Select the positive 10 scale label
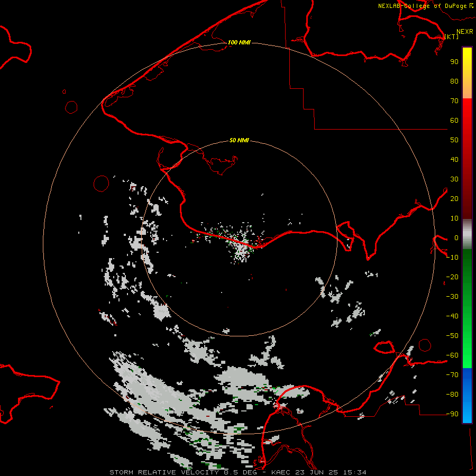Screen dimensions: 476x476 pyautogui.click(x=454, y=218)
